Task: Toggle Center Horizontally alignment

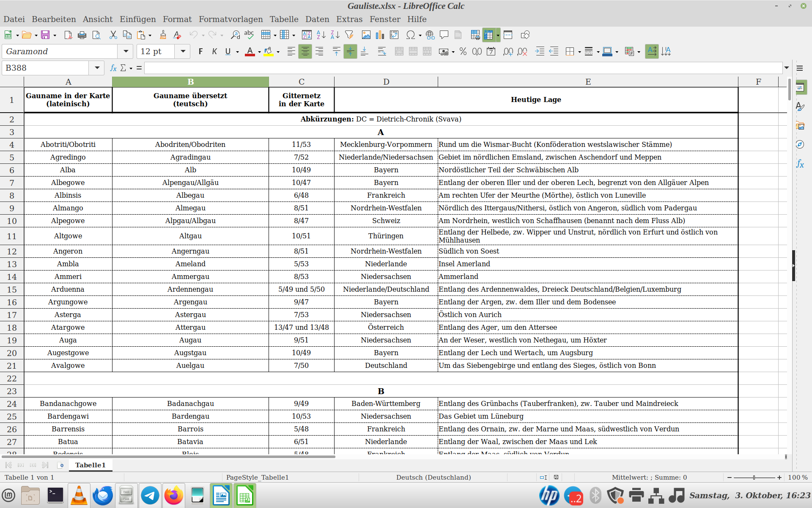Action: pyautogui.click(x=305, y=52)
